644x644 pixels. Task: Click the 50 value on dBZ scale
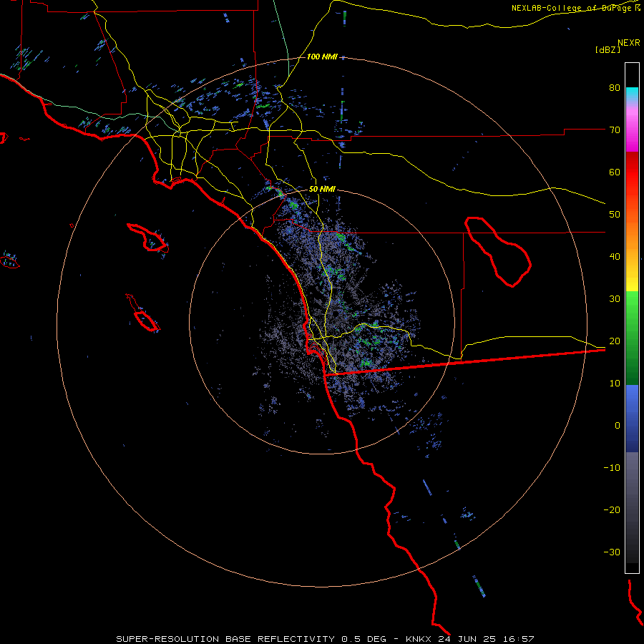click(615, 215)
